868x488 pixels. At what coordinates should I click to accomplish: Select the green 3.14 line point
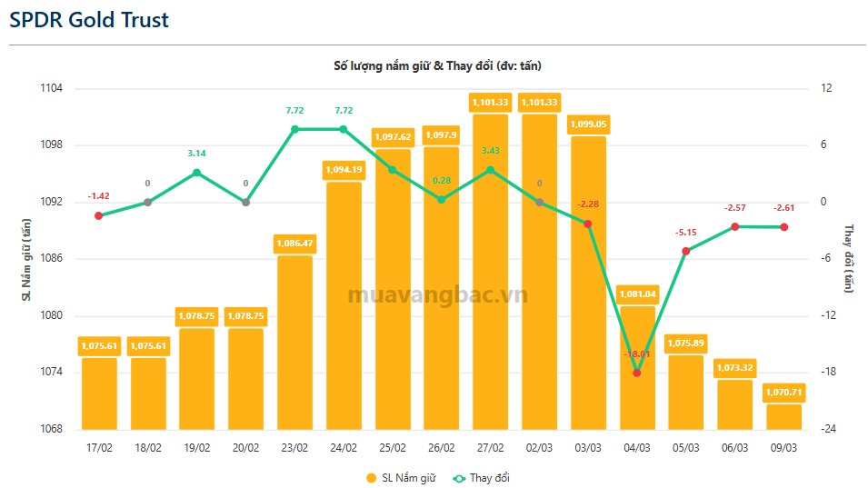point(196,173)
